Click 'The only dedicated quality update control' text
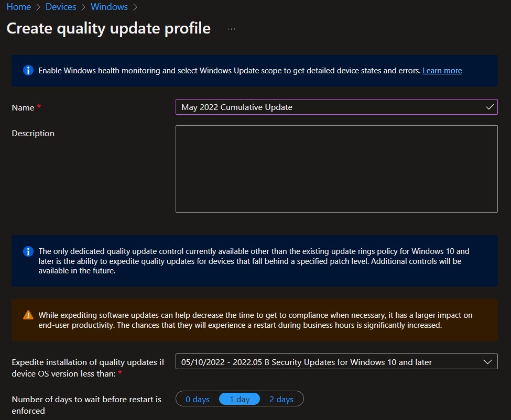 click(254, 261)
